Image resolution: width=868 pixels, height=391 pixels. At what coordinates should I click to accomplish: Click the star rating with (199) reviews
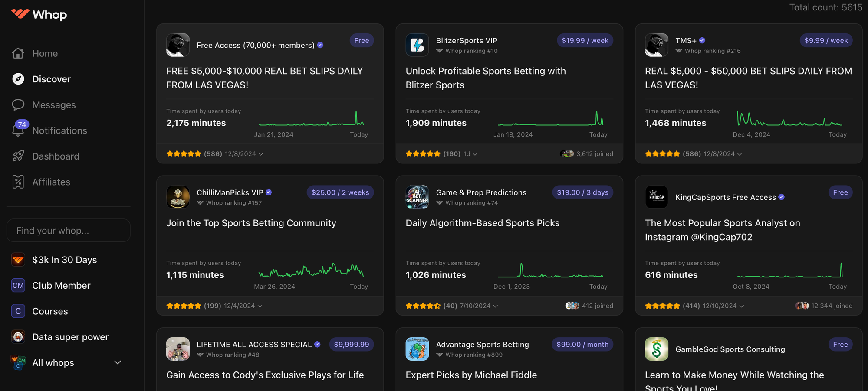click(184, 306)
